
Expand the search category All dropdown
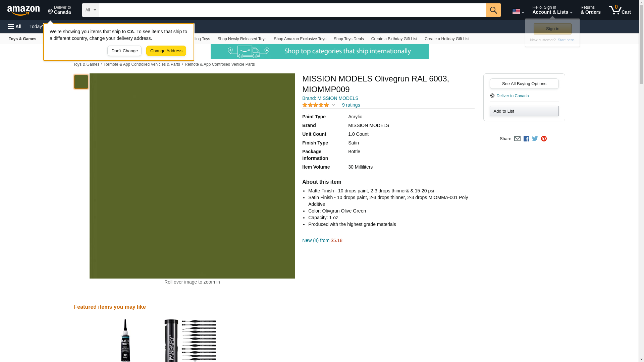90,10
